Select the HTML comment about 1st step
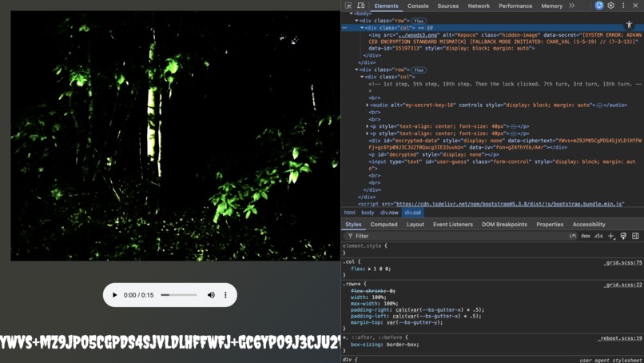644x363 pixels. (505, 87)
